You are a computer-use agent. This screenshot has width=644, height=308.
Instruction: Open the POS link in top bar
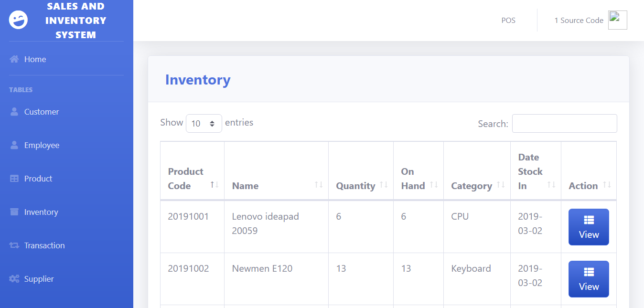pos(508,21)
